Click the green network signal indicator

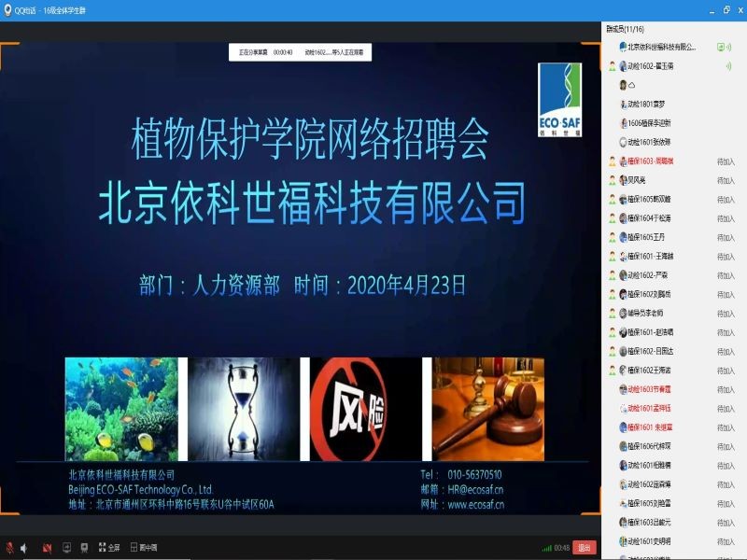pos(547,548)
